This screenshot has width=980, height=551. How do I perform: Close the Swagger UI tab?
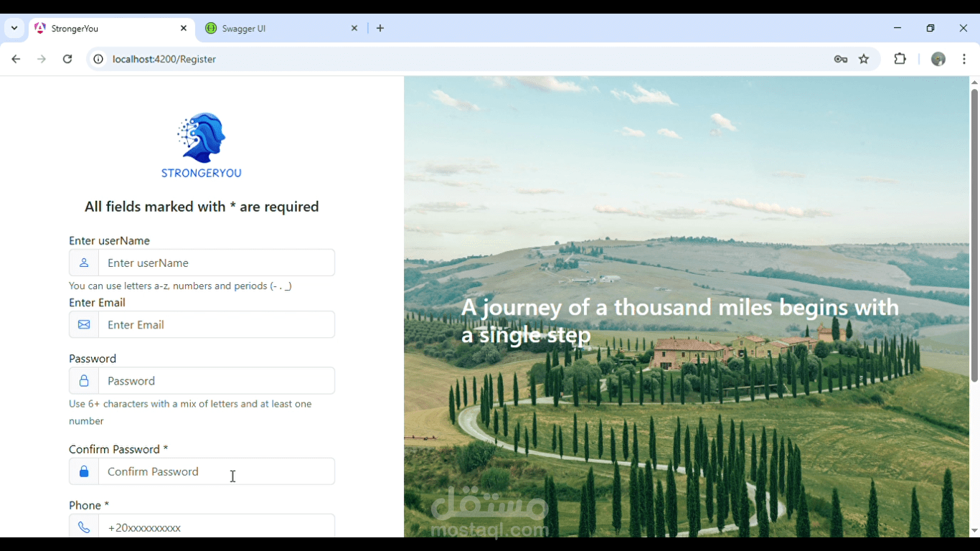pyautogui.click(x=354, y=28)
